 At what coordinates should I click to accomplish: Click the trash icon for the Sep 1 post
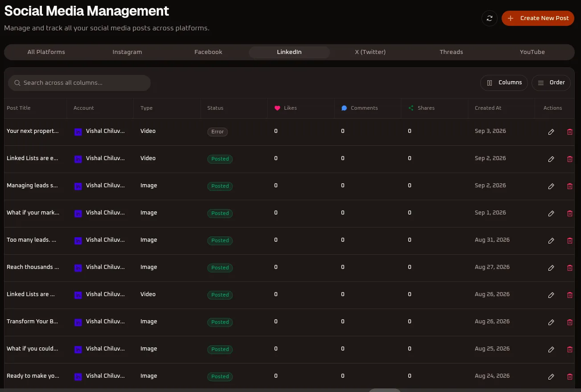click(569, 214)
